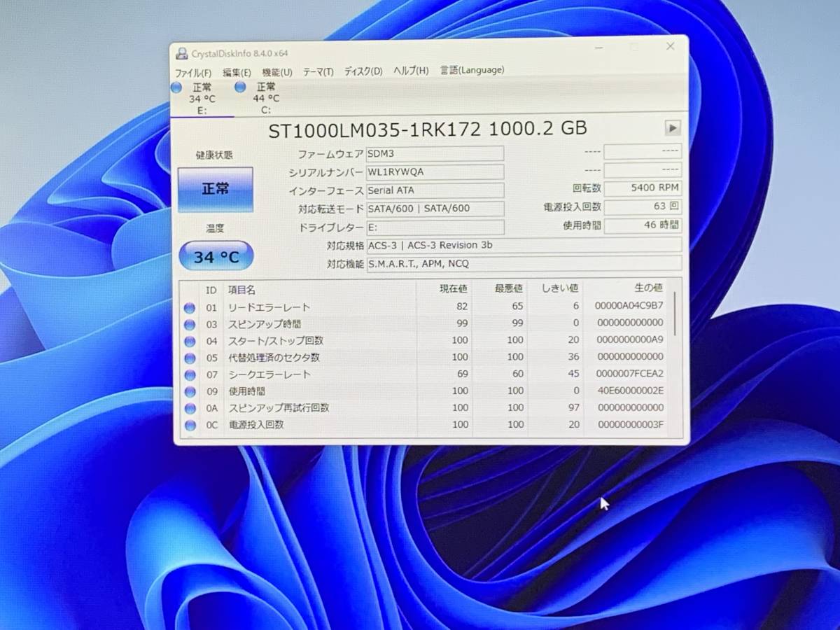Click the power-on count 63 回 field
Viewport: 840px width, 630px height.
642,207
